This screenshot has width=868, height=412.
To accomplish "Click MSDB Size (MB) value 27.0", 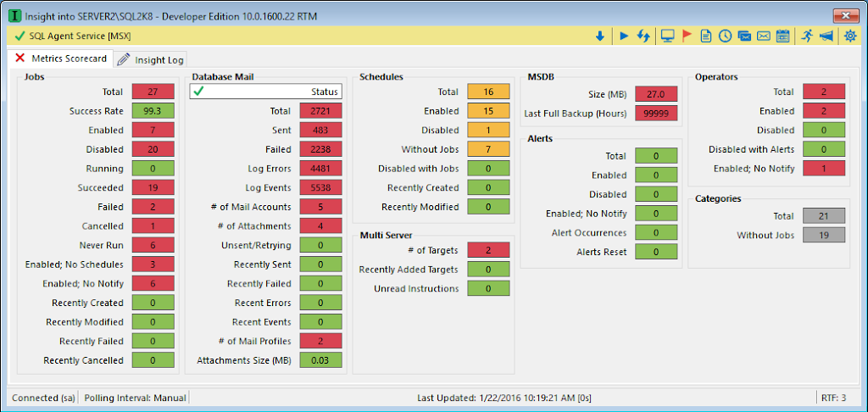I will pyautogui.click(x=656, y=94).
